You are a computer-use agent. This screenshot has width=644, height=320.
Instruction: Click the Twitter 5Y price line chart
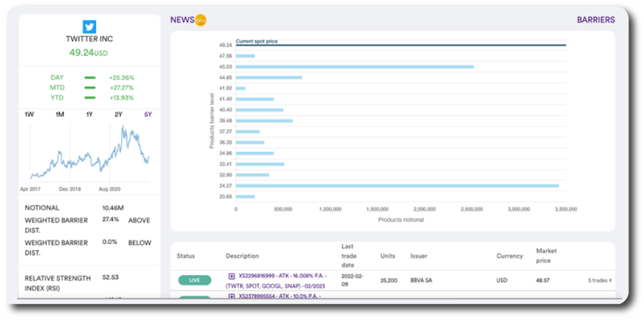tap(89, 153)
